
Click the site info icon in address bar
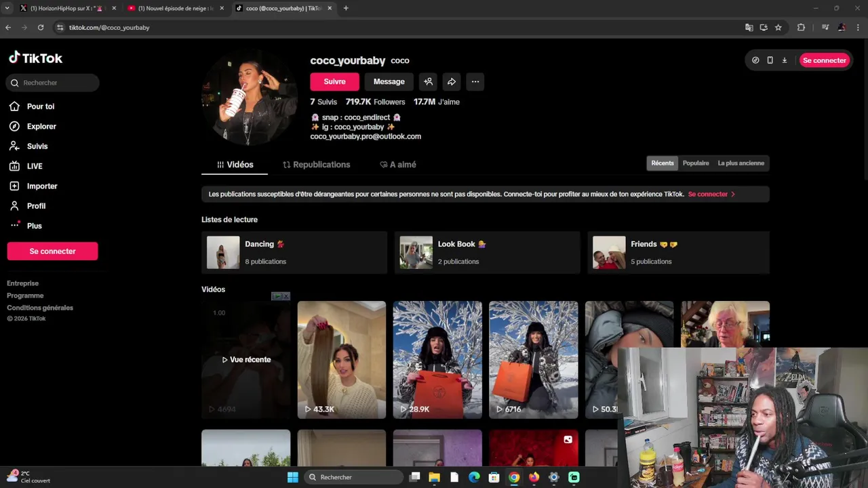(60, 27)
